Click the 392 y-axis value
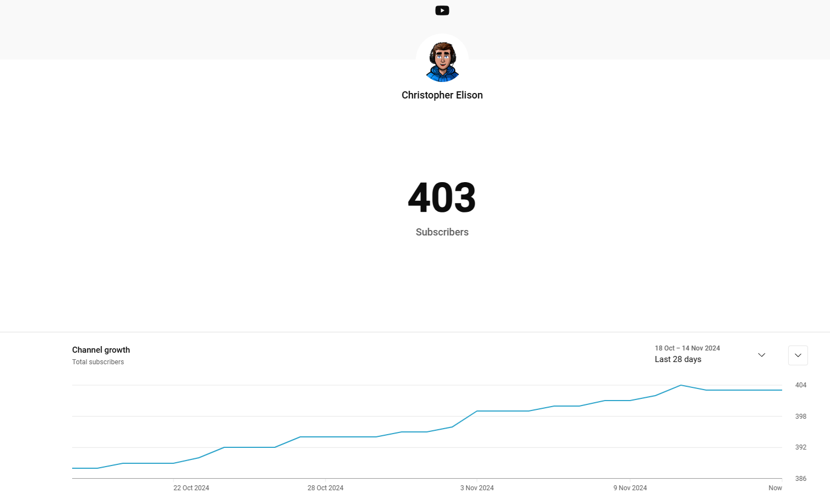 801,447
